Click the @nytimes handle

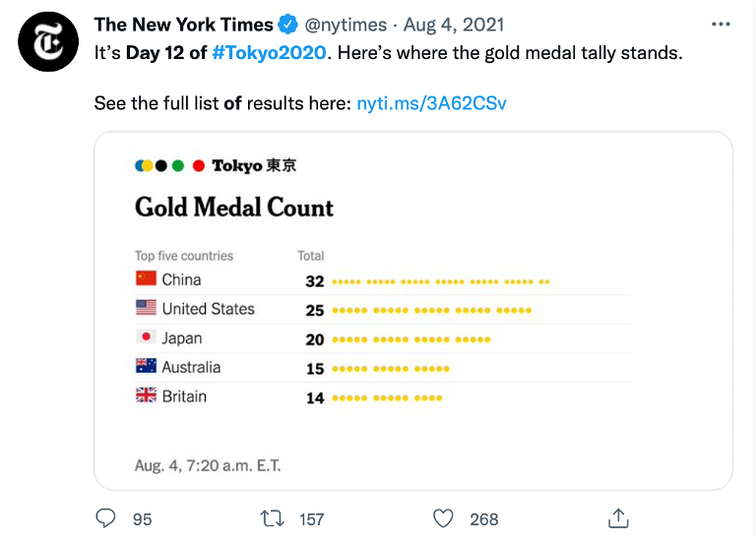346,25
